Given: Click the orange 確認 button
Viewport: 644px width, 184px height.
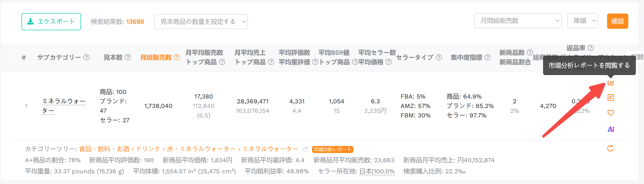Looking at the screenshot, I should click(x=617, y=21).
